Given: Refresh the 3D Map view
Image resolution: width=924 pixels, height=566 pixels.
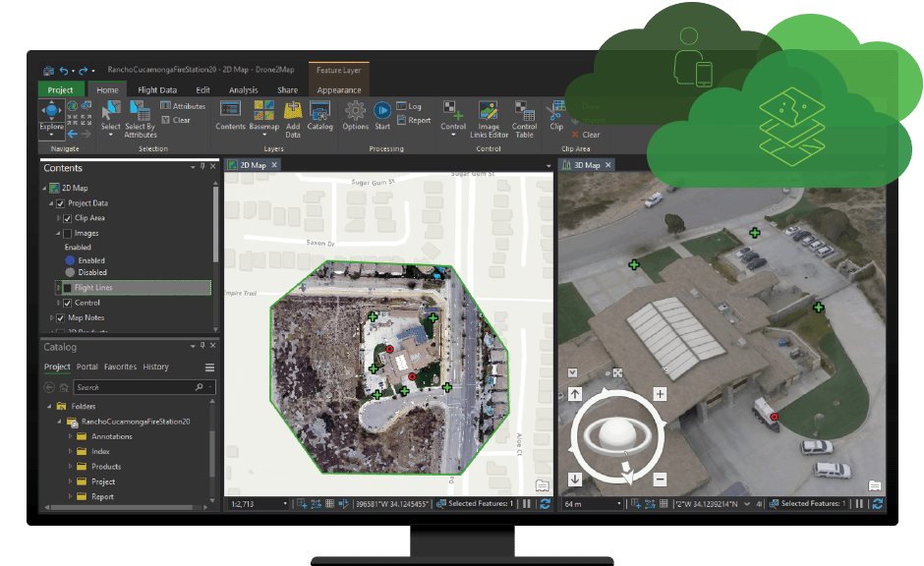Looking at the screenshot, I should (x=878, y=503).
